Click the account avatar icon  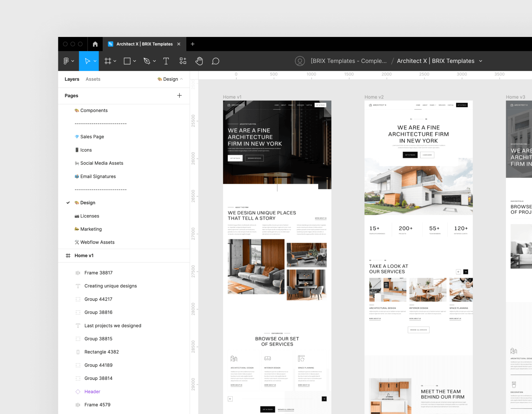pyautogui.click(x=300, y=61)
